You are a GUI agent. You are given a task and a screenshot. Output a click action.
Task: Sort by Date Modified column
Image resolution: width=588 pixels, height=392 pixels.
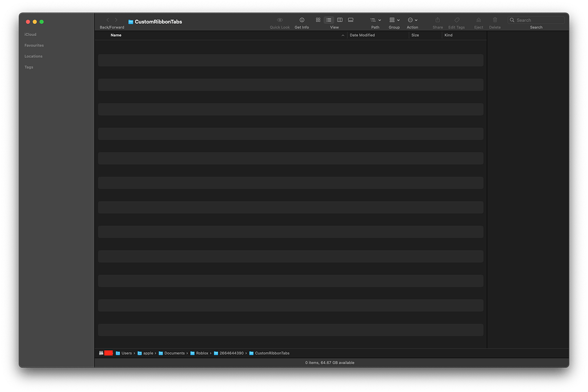tap(362, 35)
